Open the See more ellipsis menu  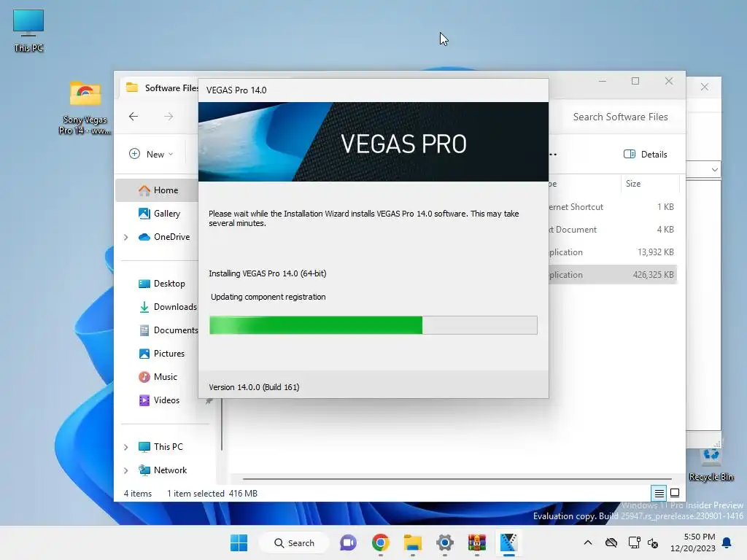(x=553, y=155)
